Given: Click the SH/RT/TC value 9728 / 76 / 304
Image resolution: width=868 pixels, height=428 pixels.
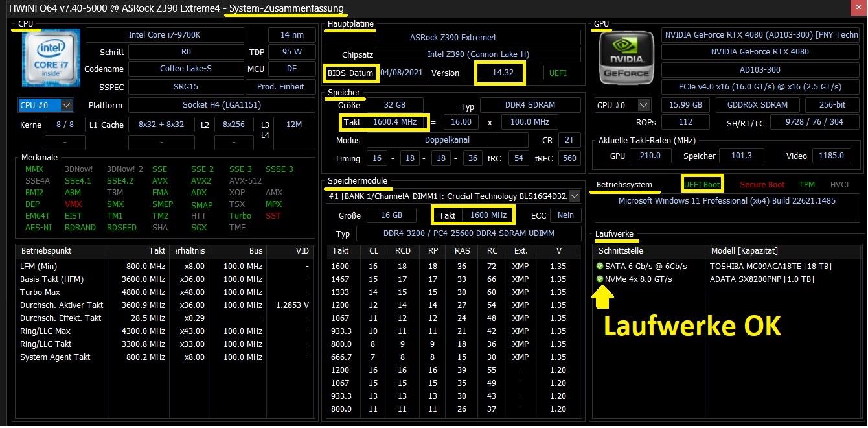Looking at the screenshot, I should click(x=814, y=122).
